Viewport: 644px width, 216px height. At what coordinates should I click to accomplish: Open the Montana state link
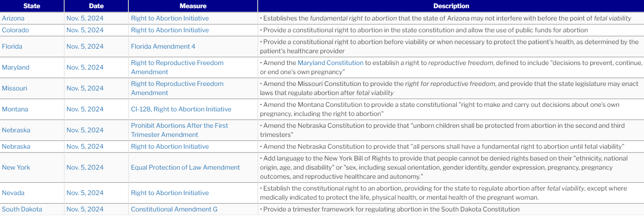tap(15, 109)
